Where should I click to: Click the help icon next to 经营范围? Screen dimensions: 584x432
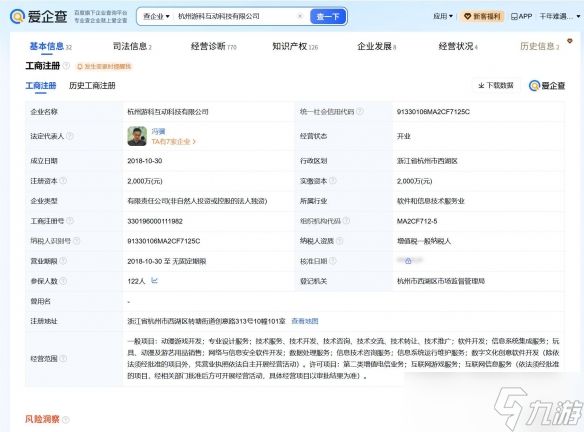click(63, 358)
